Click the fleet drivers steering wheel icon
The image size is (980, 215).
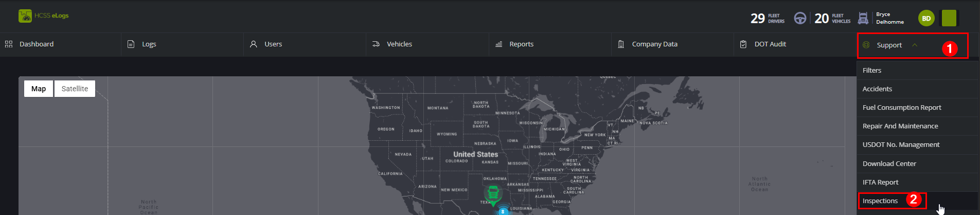click(800, 18)
